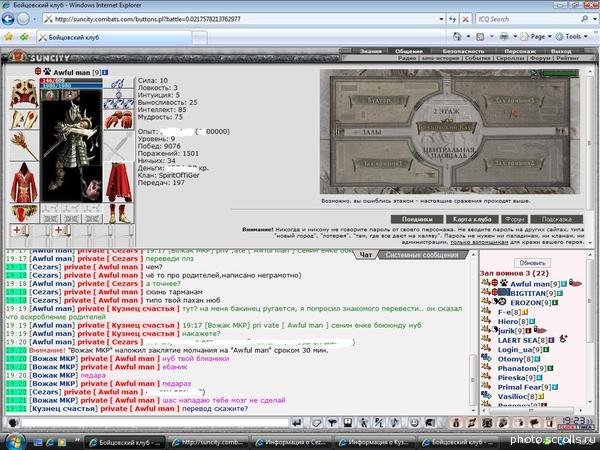Viewport: 600px width, 450px height.
Task: Open Favorites Center star icon
Action: pos(8,37)
